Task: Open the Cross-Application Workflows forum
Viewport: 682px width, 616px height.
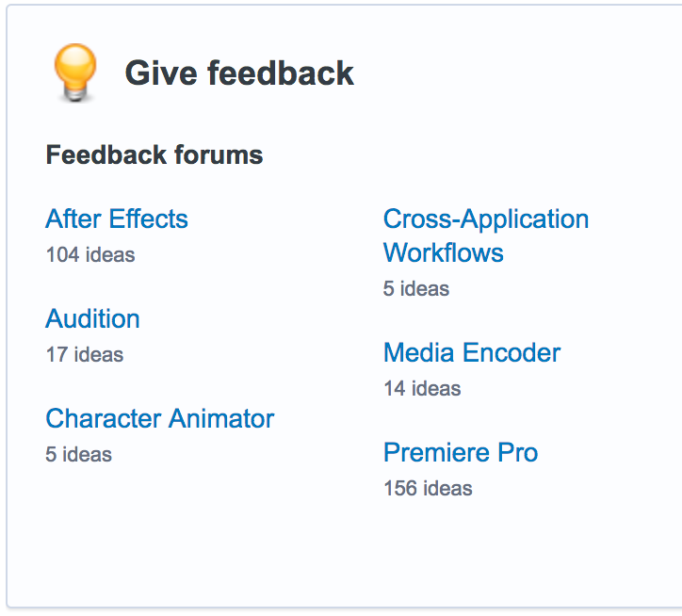Action: pyautogui.click(x=486, y=235)
